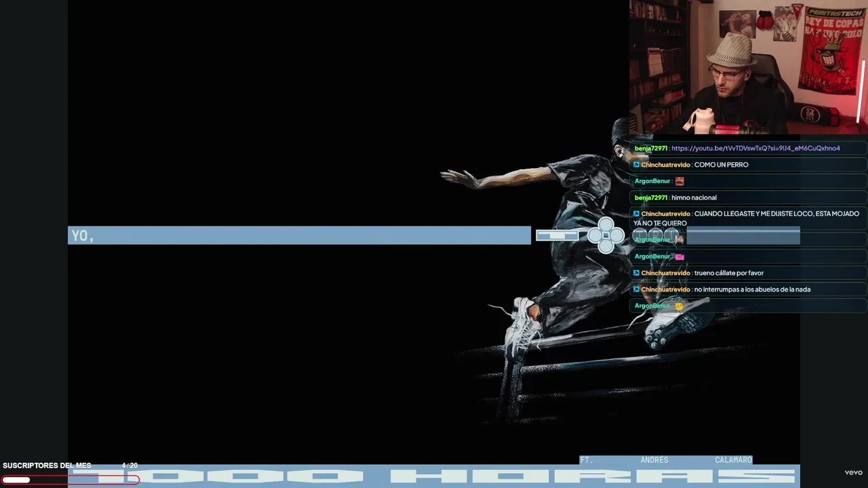Click the streamer's webcam feed

[x=748, y=67]
